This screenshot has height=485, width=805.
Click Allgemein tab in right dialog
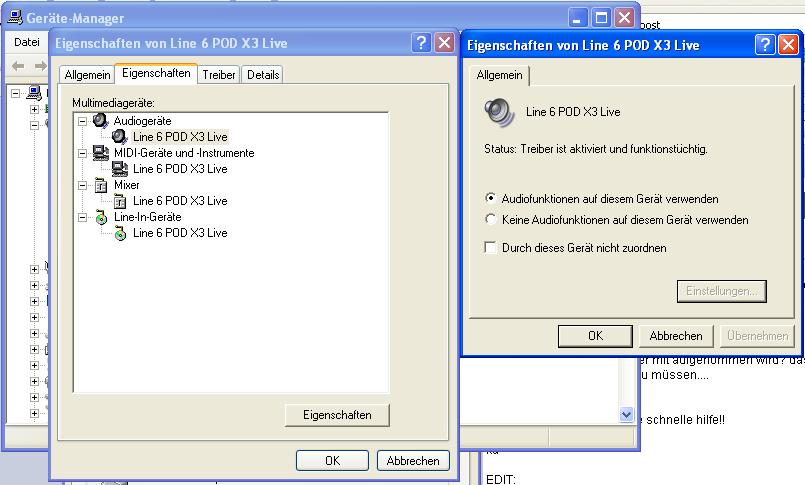(499, 75)
